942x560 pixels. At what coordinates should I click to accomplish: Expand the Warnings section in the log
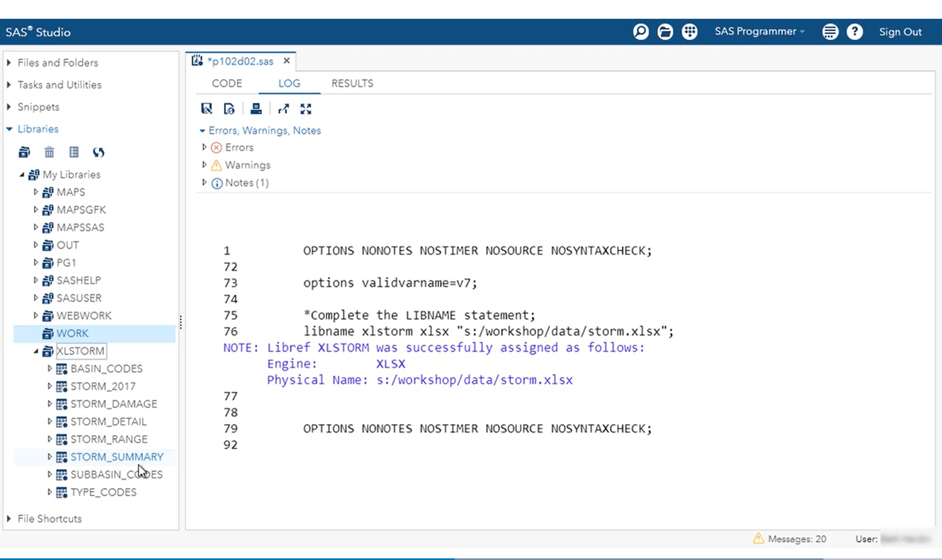tap(205, 165)
